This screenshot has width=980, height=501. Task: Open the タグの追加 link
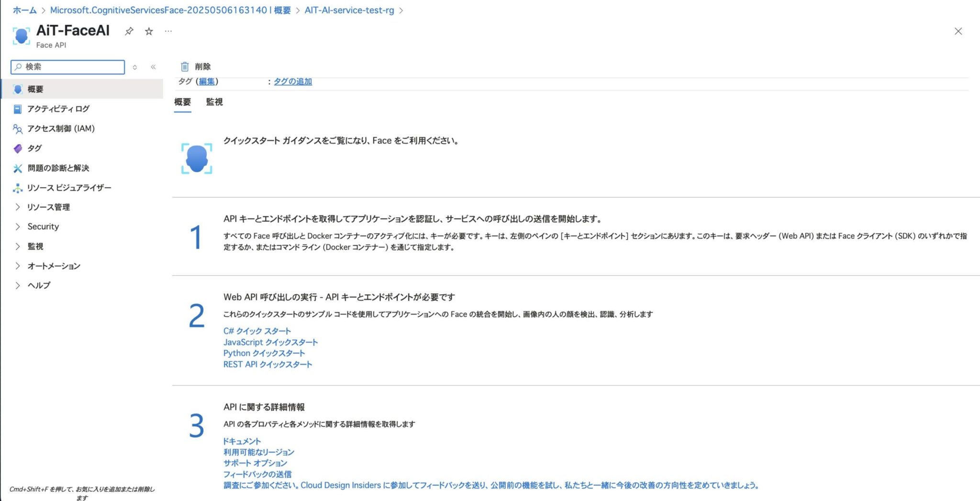pos(292,81)
